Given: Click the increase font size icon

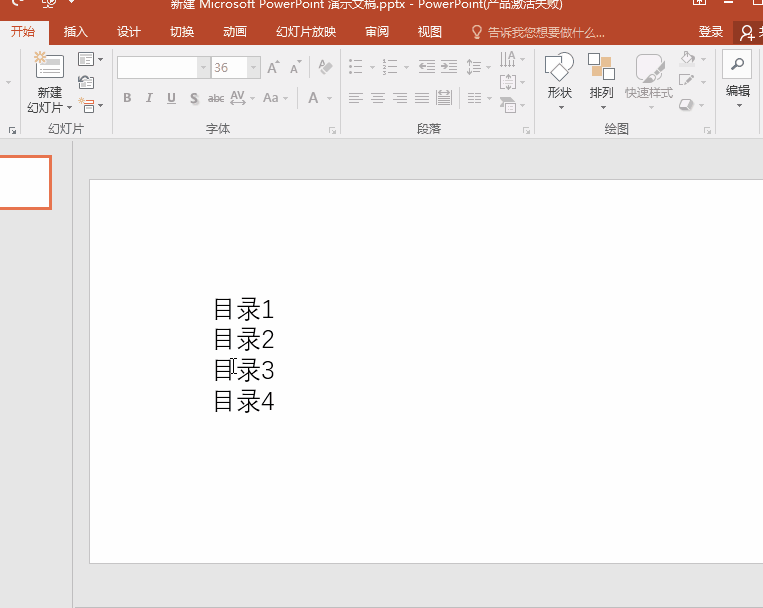Looking at the screenshot, I should (273, 68).
